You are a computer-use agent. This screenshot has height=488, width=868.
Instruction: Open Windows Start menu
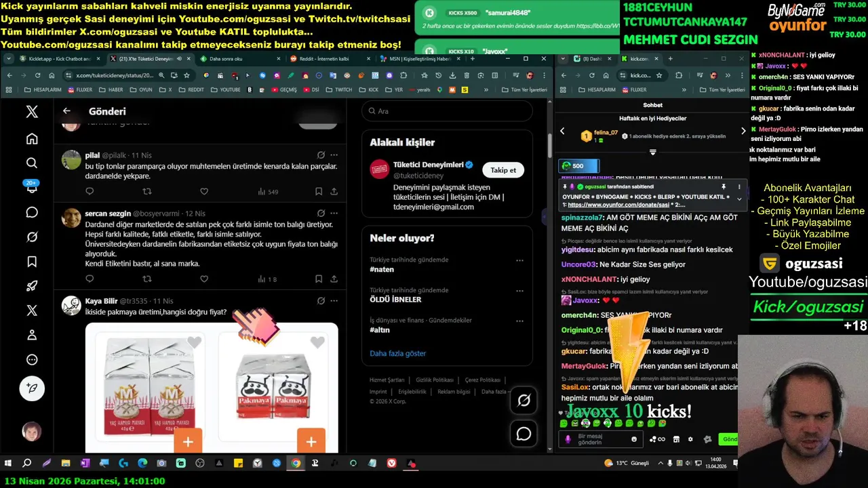(x=9, y=464)
